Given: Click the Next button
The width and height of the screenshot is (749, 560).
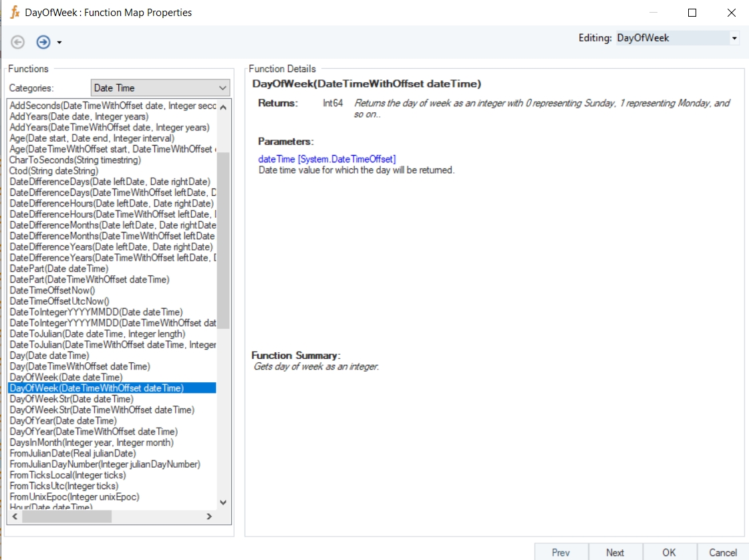Looking at the screenshot, I should (615, 552).
